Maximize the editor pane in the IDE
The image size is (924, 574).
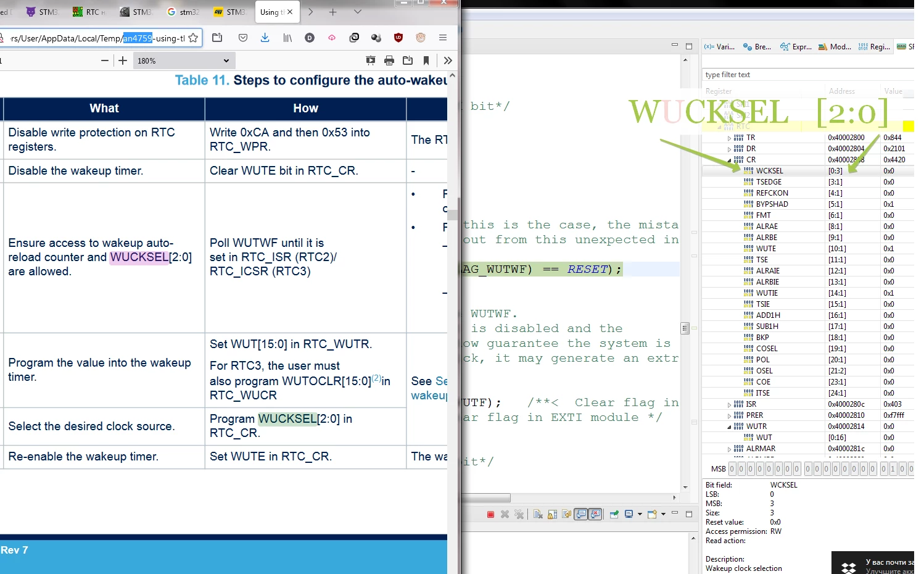(689, 46)
